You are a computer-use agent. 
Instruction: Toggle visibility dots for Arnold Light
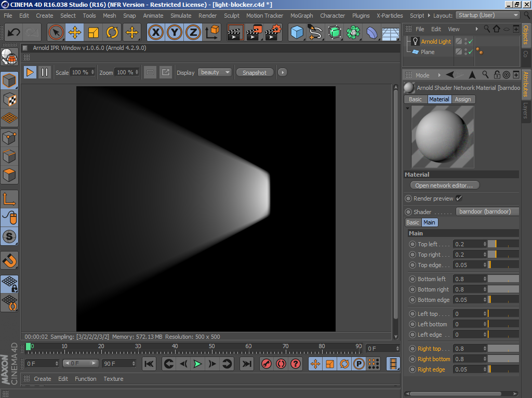click(x=465, y=42)
